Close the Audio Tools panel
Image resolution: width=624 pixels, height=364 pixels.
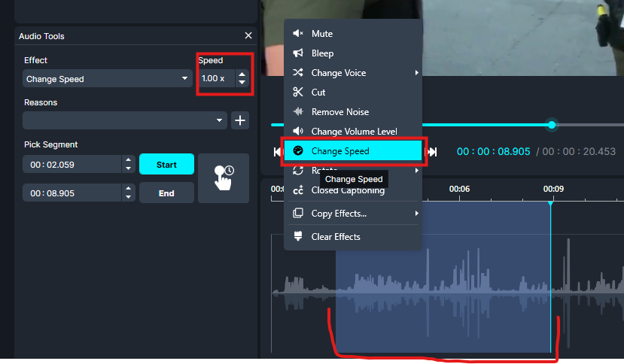click(x=248, y=36)
